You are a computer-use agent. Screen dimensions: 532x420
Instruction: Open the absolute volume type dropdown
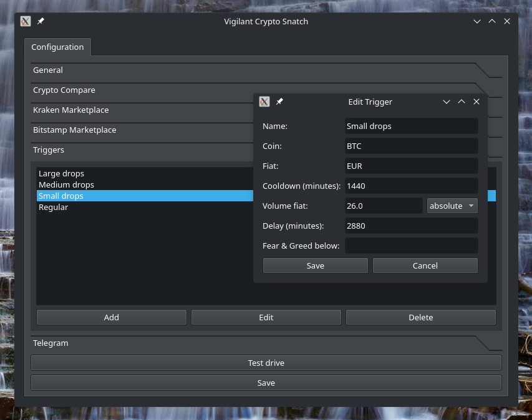452,206
